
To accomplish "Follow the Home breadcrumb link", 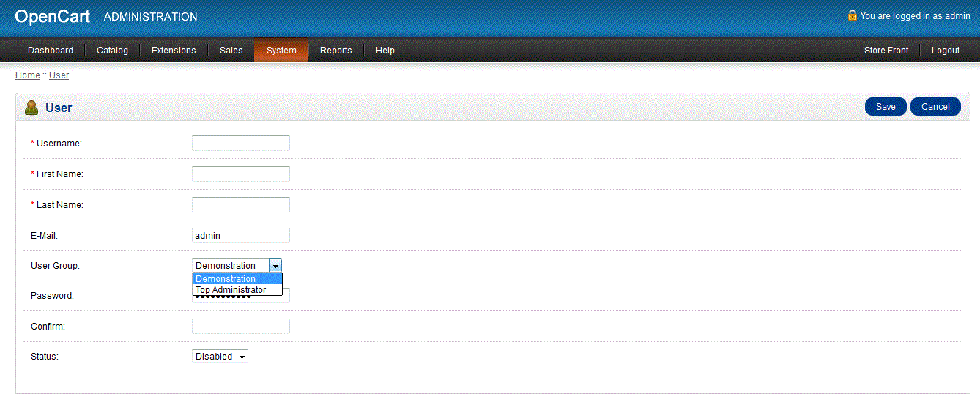I will click(x=28, y=75).
